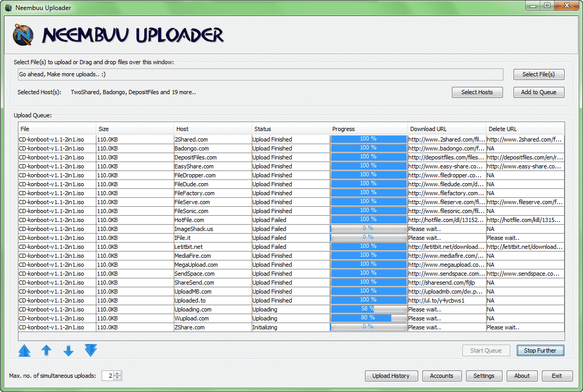Screen dimensions: 583x392
Task: Select the ShareSend.com download URL cell
Action: coord(446,283)
